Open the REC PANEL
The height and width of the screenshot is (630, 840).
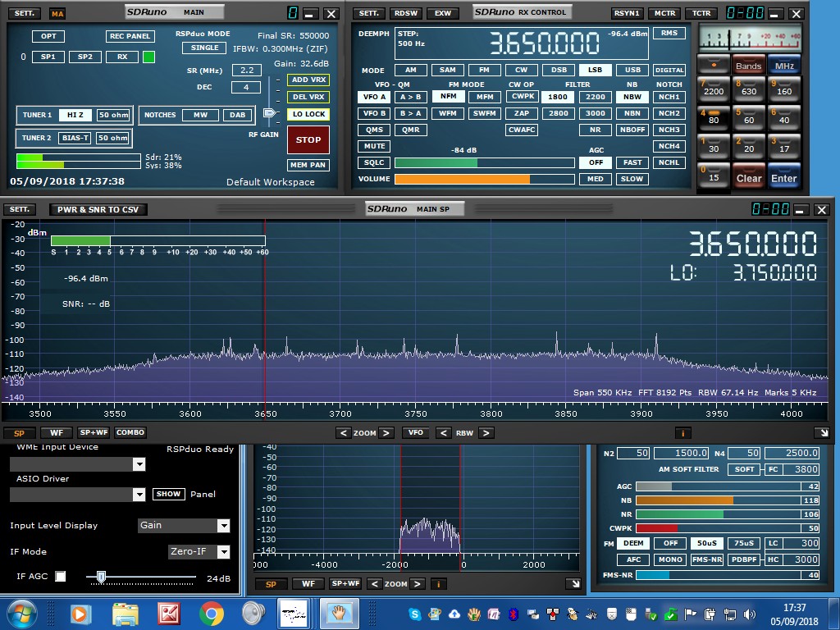130,36
